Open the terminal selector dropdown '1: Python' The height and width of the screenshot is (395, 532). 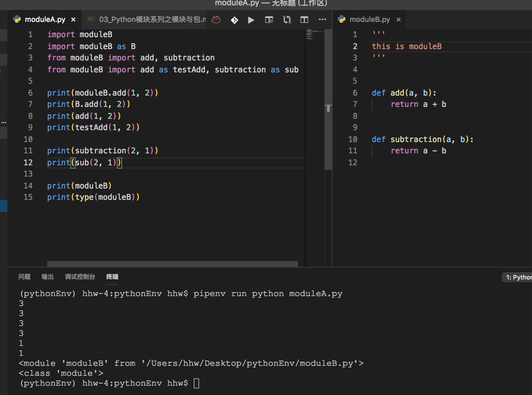coord(518,277)
